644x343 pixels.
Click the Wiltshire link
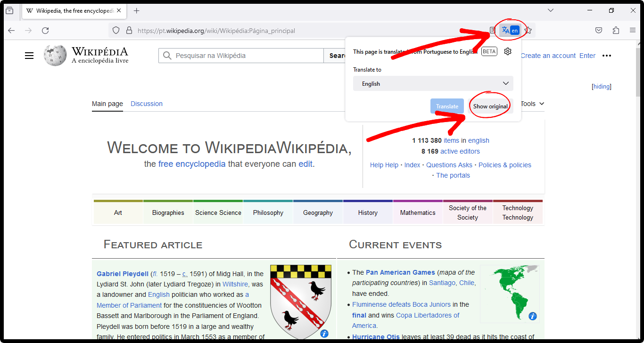tap(235, 284)
